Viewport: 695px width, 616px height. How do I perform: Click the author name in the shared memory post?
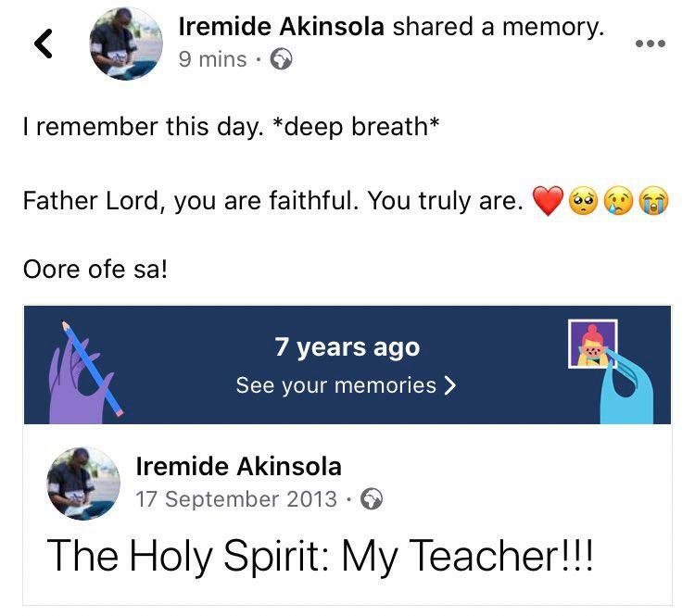238,466
